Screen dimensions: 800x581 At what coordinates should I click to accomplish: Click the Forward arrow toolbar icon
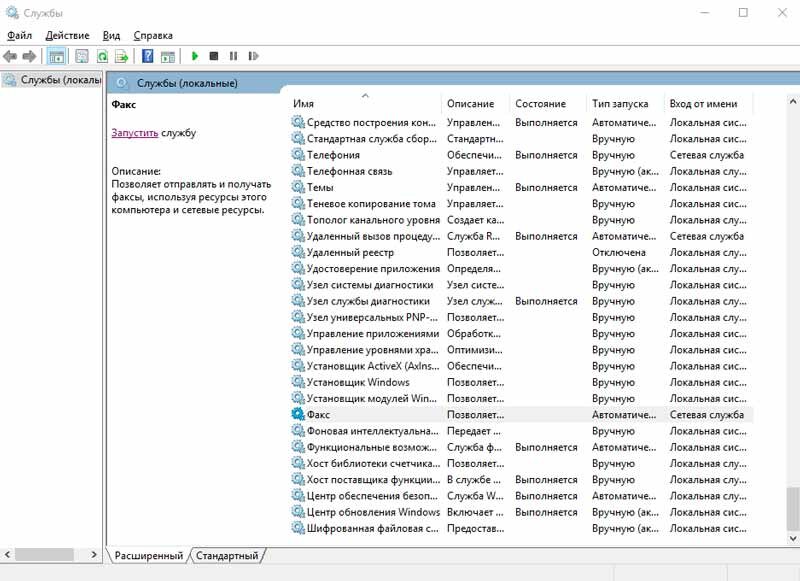coord(30,56)
